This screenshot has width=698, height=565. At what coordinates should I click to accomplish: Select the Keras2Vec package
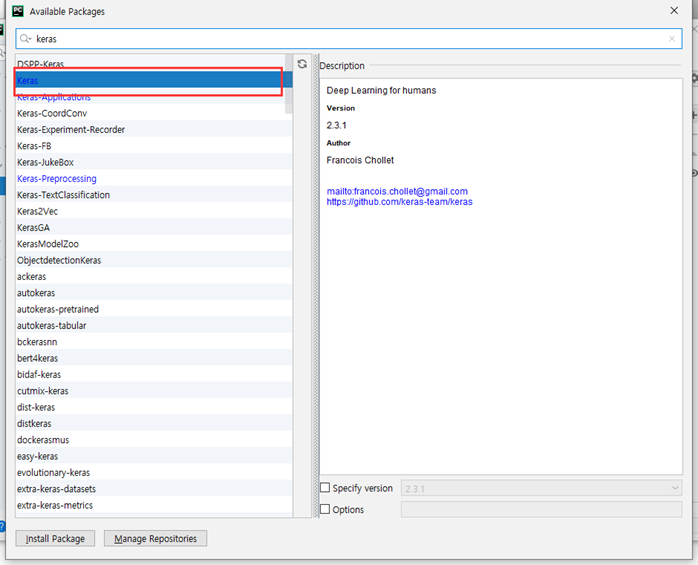[x=154, y=211]
